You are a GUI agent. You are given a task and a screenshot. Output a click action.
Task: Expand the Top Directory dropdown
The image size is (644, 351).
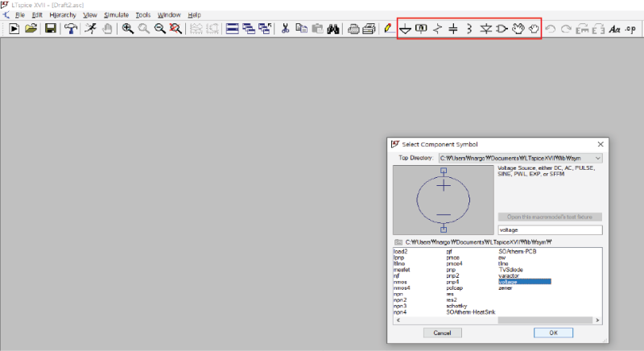point(597,159)
